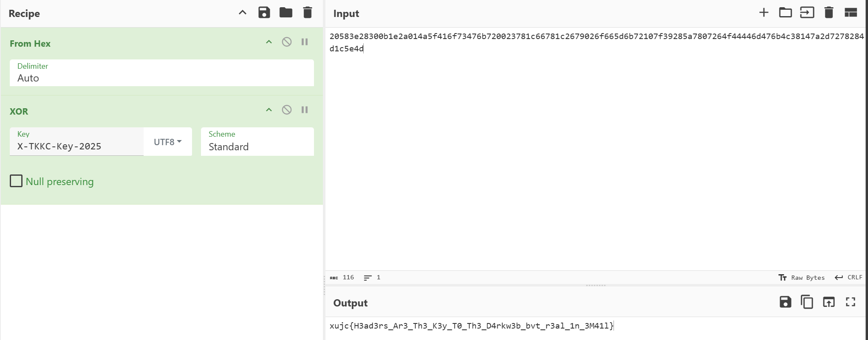Disable the XOR operation
Image resolution: width=868 pixels, height=340 pixels.
287,110
